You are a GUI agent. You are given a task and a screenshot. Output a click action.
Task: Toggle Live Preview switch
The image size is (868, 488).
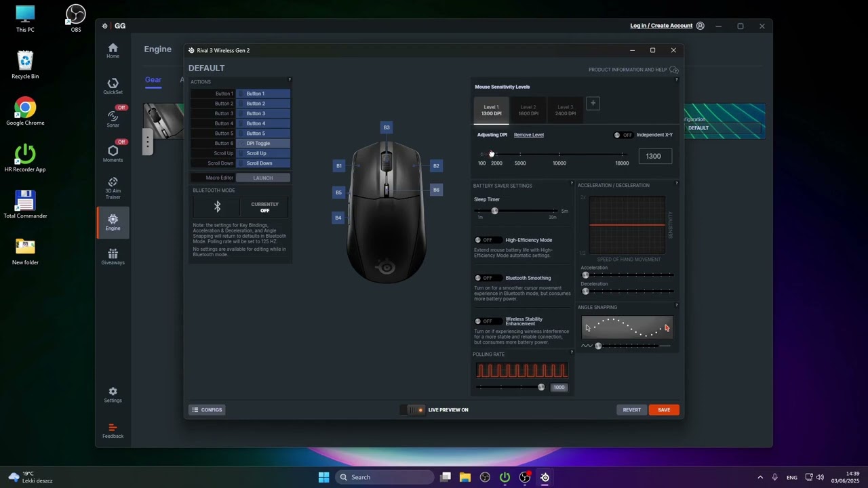413,409
